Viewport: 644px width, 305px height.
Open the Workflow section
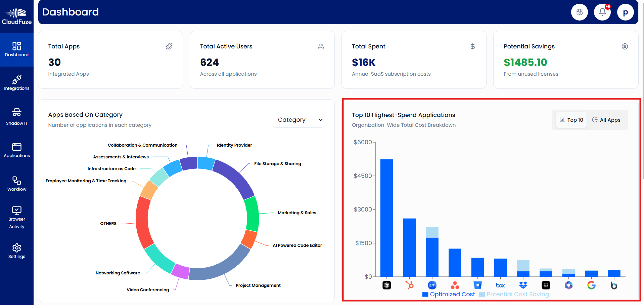pos(16,184)
